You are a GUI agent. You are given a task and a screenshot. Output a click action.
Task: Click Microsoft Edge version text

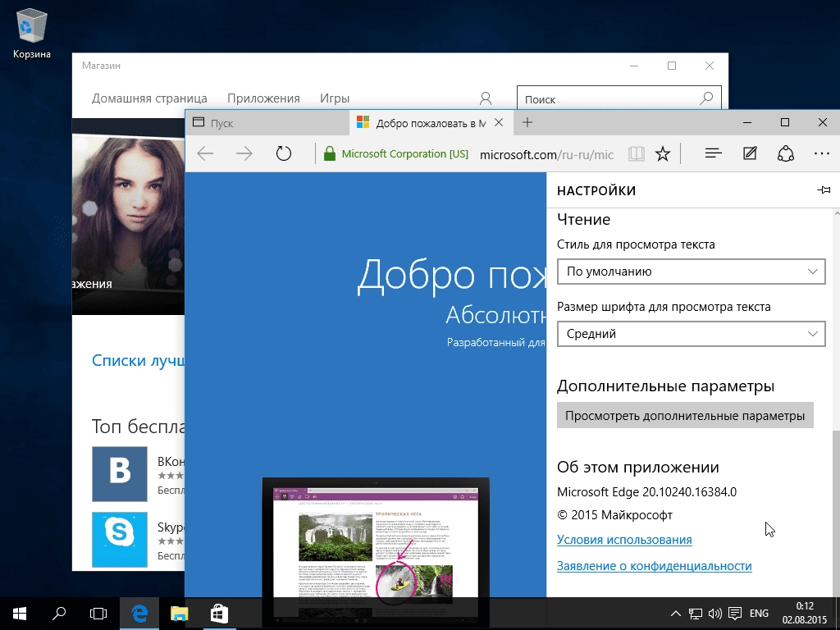click(646, 492)
